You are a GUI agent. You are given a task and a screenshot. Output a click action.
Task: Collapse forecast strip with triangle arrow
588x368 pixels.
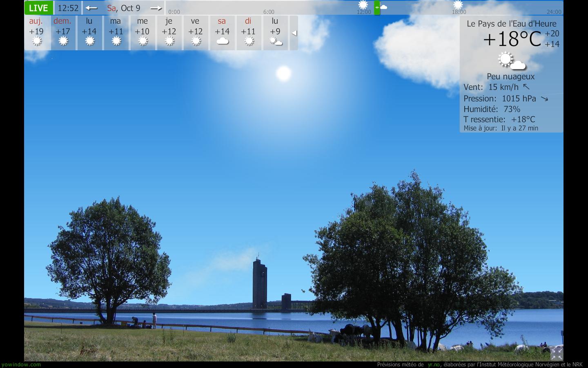294,33
